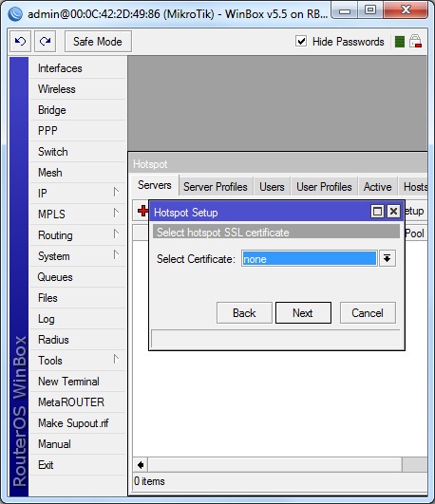Image resolution: width=435 pixels, height=504 pixels.
Task: Toggle the Hide Passwords checkbox
Action: coord(301,41)
